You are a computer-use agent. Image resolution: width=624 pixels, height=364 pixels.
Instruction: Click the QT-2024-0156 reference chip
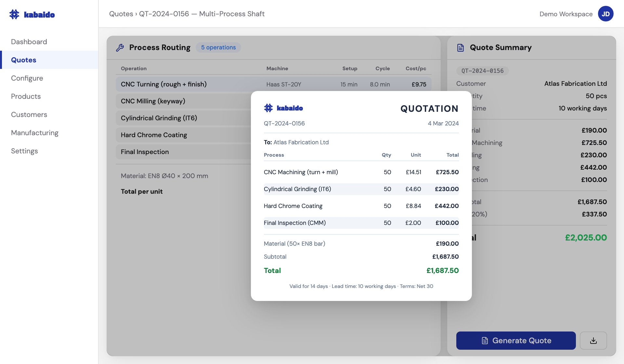(482, 71)
